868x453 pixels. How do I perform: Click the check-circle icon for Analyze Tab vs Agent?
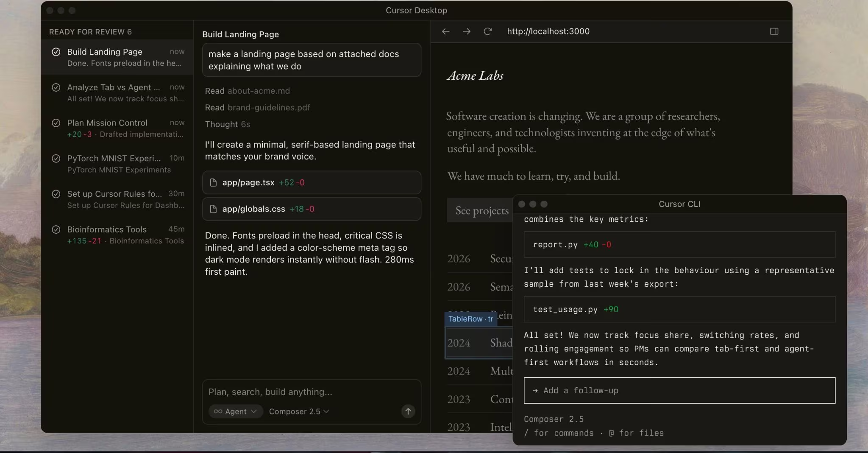pyautogui.click(x=56, y=87)
